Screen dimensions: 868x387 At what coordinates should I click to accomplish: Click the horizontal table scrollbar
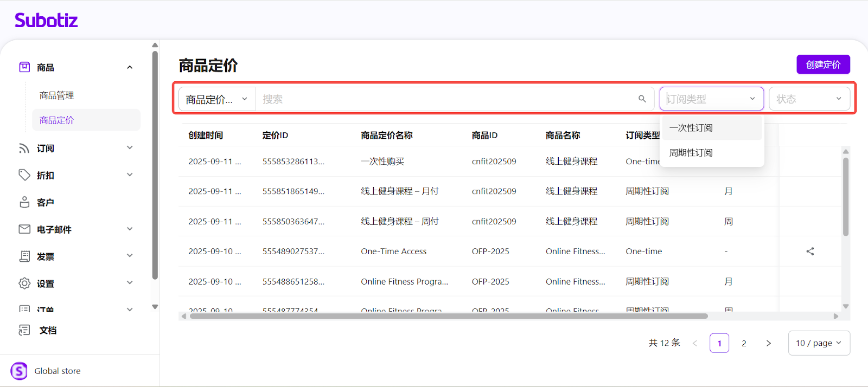click(448, 316)
